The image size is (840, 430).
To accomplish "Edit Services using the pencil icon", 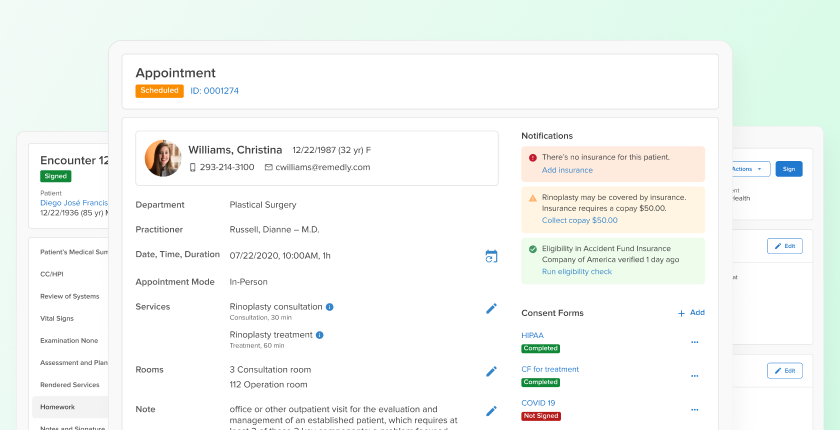I will [491, 309].
